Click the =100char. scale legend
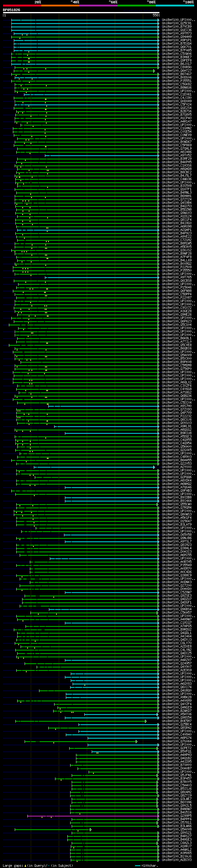This screenshot has height=868, width=197. [x=147, y=866]
